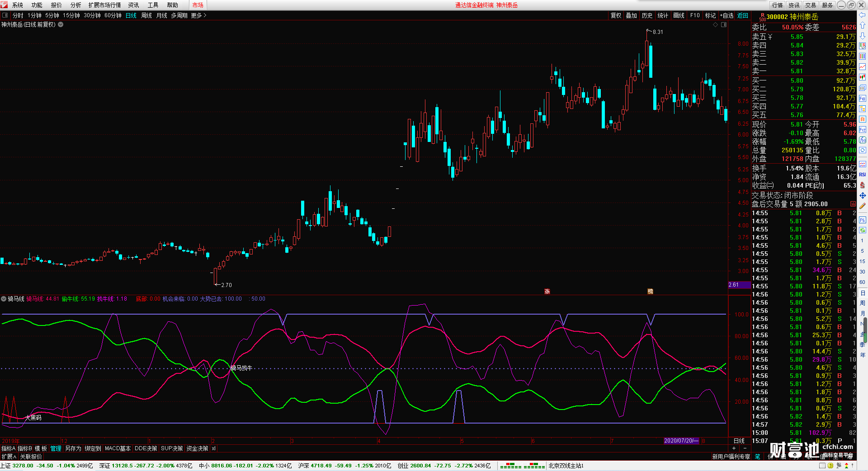Image resolution: width=868 pixels, height=471 pixels.
Task: Open the colored grid sidebar icon
Action: click(863, 57)
